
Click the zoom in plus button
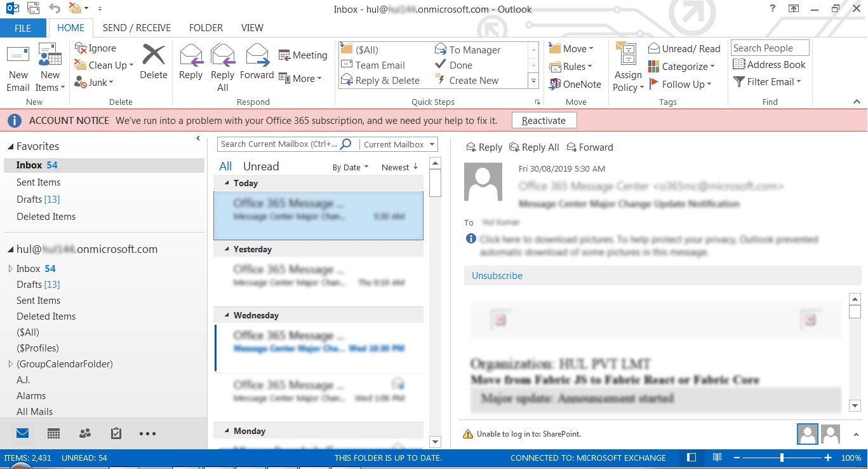[x=828, y=458]
